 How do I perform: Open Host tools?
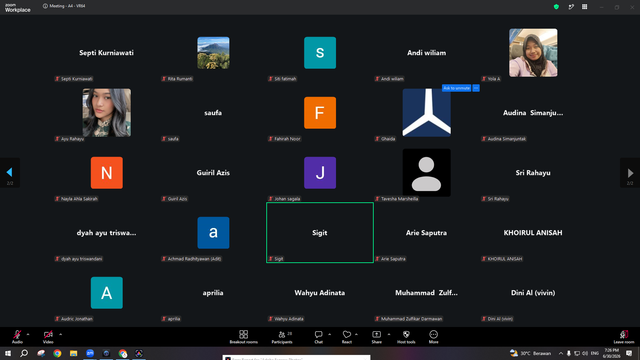click(406, 337)
